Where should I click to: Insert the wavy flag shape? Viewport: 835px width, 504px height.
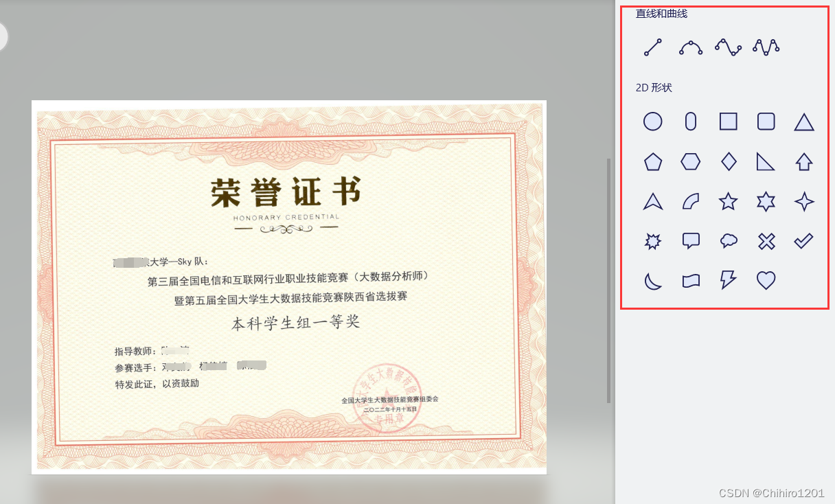click(691, 281)
